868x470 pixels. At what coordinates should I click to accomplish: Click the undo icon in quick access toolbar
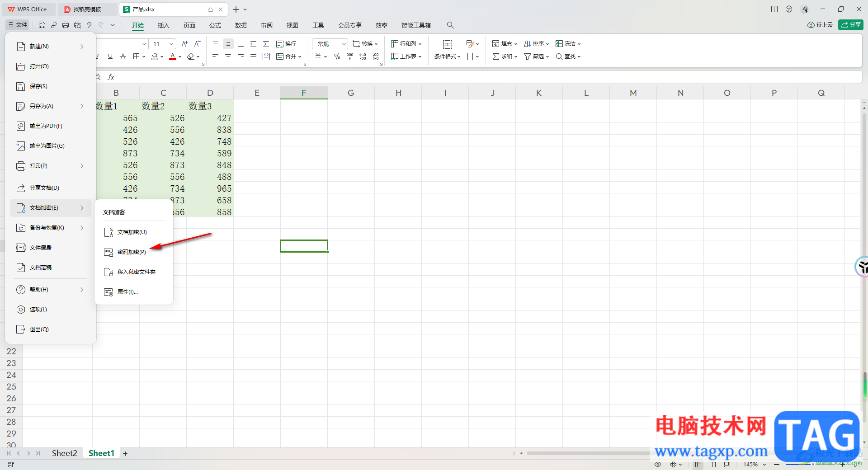(89, 25)
